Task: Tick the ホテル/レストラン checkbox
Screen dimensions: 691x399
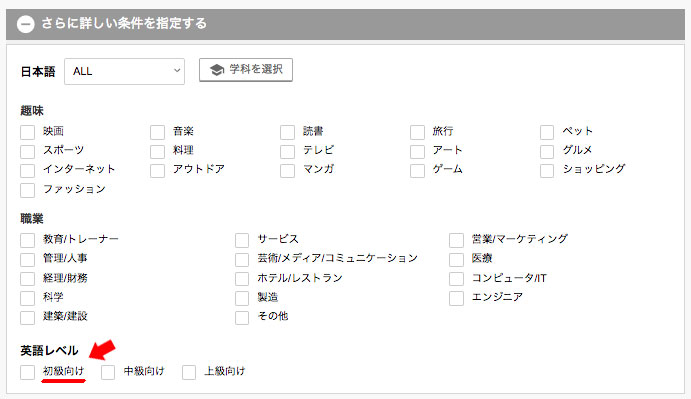Action: click(242, 279)
